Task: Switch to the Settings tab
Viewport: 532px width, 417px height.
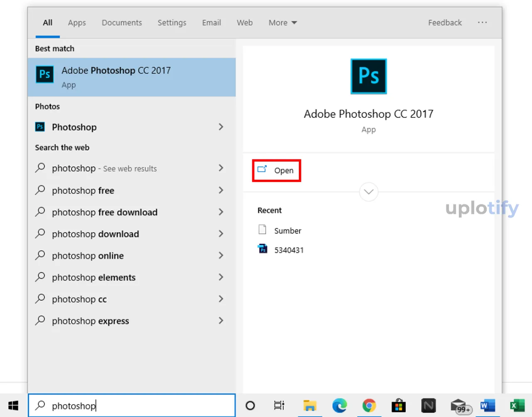Action: 172,23
